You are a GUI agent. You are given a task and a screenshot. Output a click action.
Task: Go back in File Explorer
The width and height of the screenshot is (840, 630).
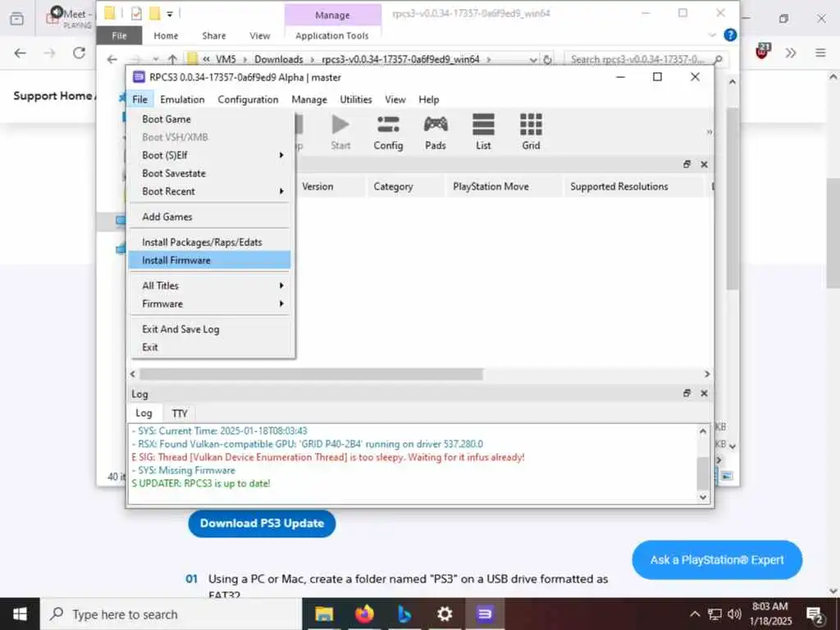112,59
